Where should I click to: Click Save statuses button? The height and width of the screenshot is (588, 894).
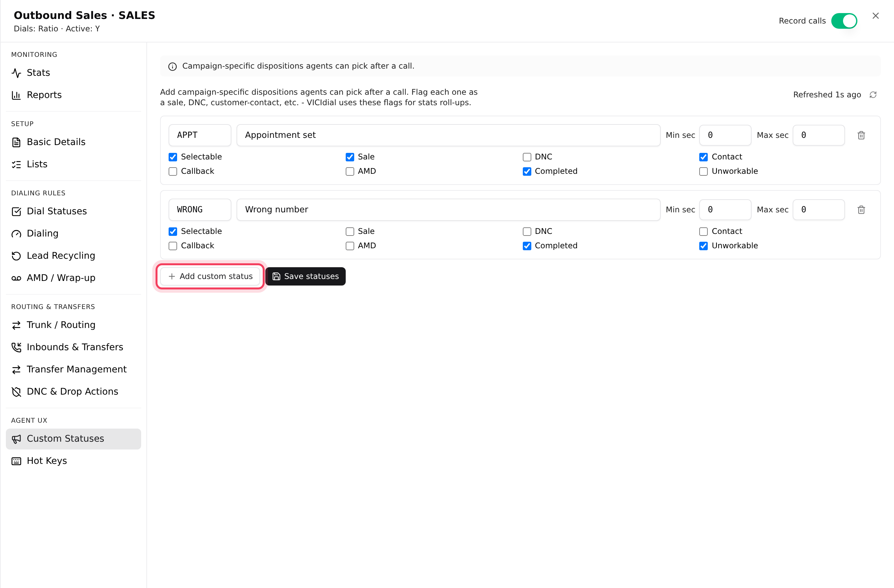(x=306, y=276)
